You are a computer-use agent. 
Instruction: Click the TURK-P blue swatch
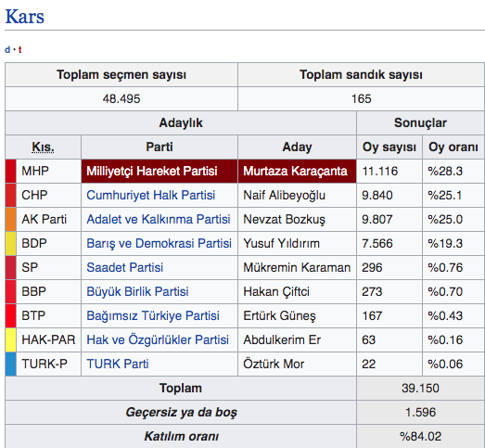click(x=10, y=364)
